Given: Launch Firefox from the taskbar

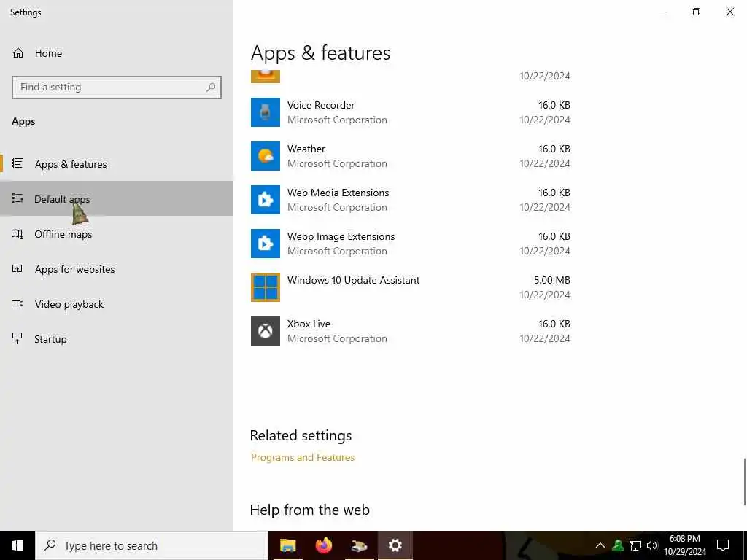Looking at the screenshot, I should (x=323, y=545).
